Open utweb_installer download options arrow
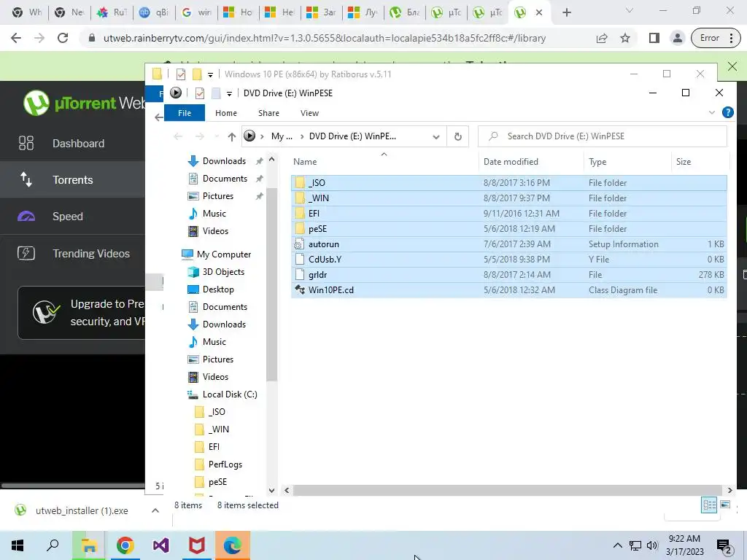The width and height of the screenshot is (747, 560). [x=155, y=510]
